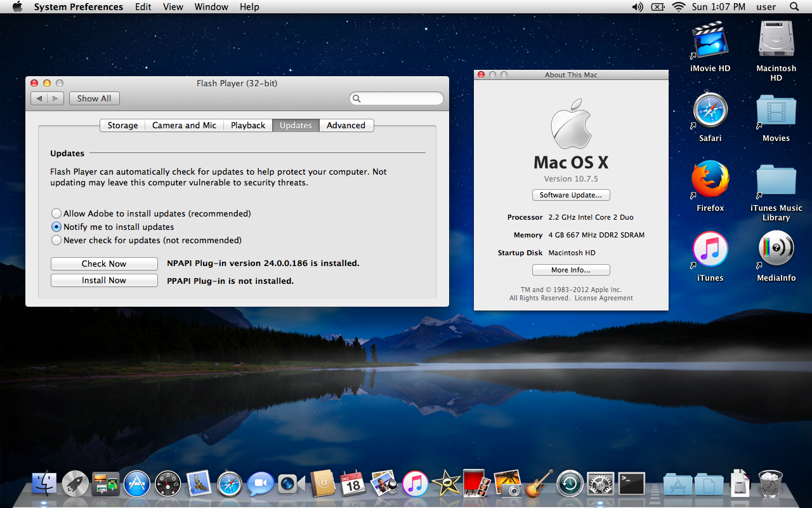Open System Preferences application menu

(79, 7)
